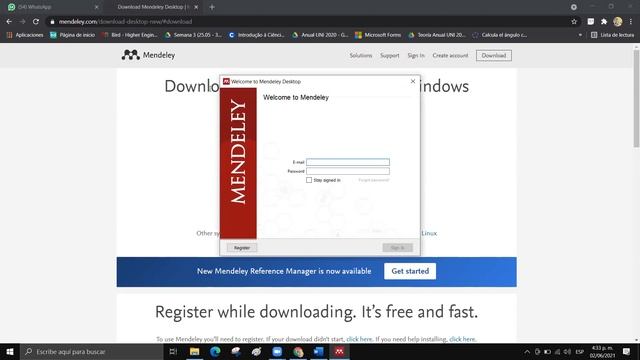The image size is (640, 360).
Task: Switch to the Download Mendeley Desktop tab
Action: (x=153, y=7)
